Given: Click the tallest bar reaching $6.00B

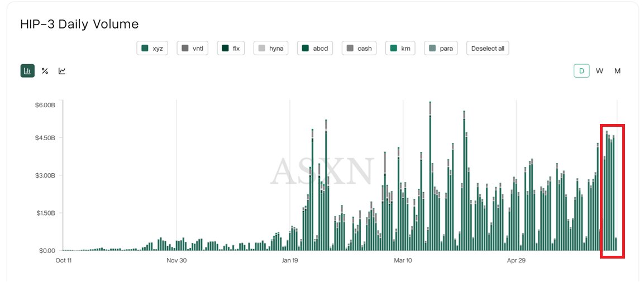Looking at the screenshot, I should tap(430, 176).
